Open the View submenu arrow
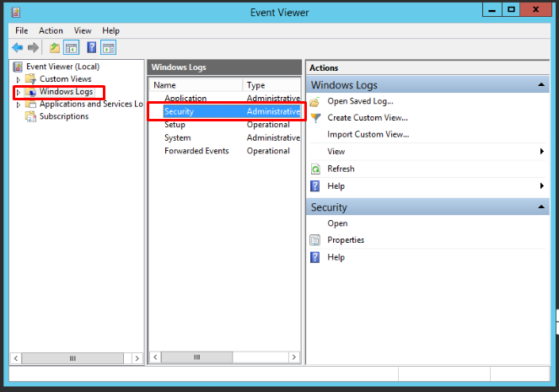Image resolution: width=559 pixels, height=392 pixels. point(542,152)
